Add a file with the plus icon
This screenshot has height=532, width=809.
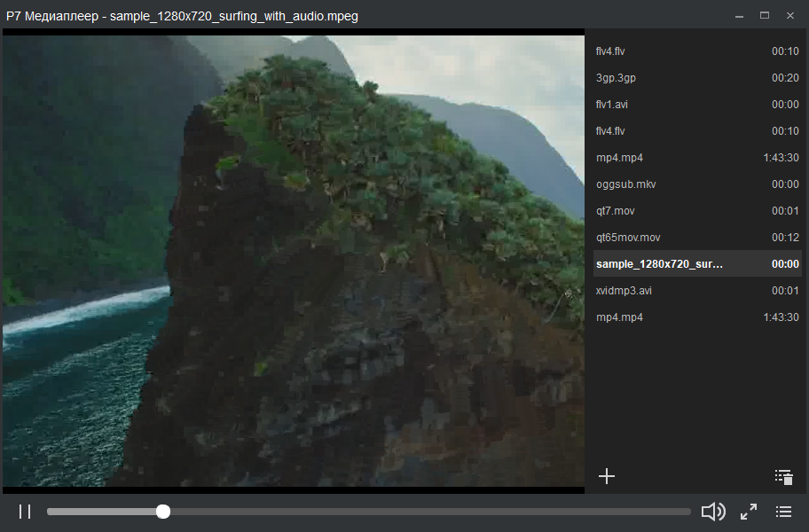point(607,476)
